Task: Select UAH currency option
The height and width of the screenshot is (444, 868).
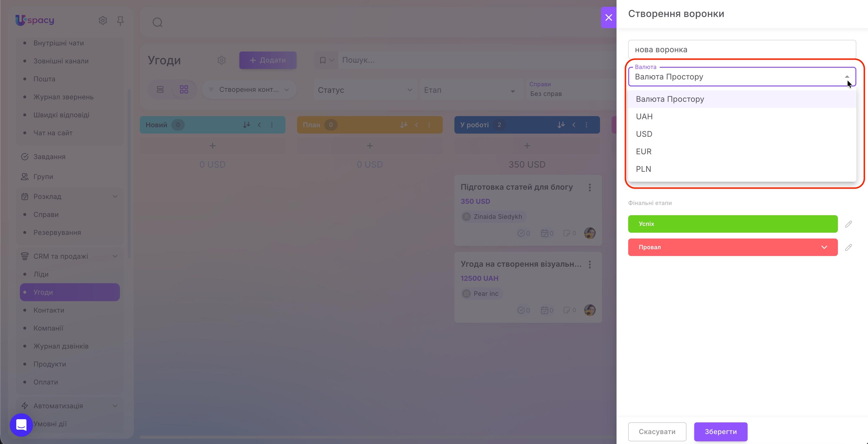Action: 742,117
